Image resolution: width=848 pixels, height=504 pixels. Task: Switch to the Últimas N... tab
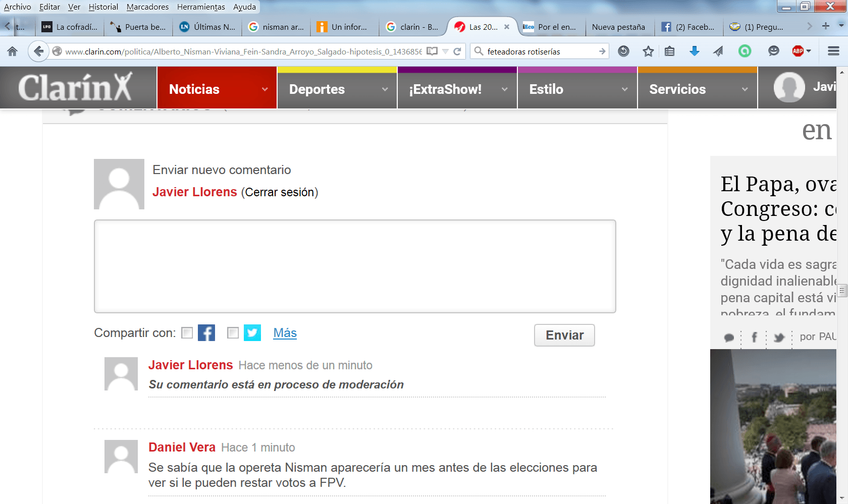click(207, 27)
